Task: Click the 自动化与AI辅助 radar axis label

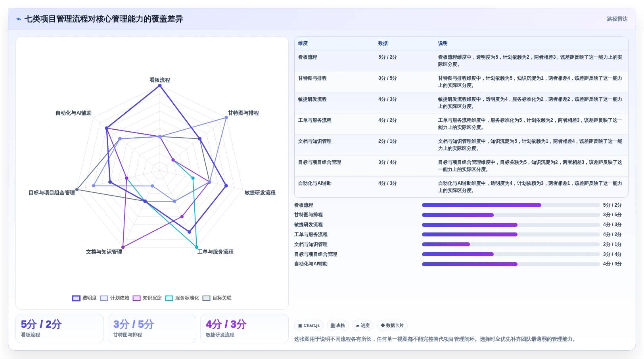Action: click(x=73, y=113)
